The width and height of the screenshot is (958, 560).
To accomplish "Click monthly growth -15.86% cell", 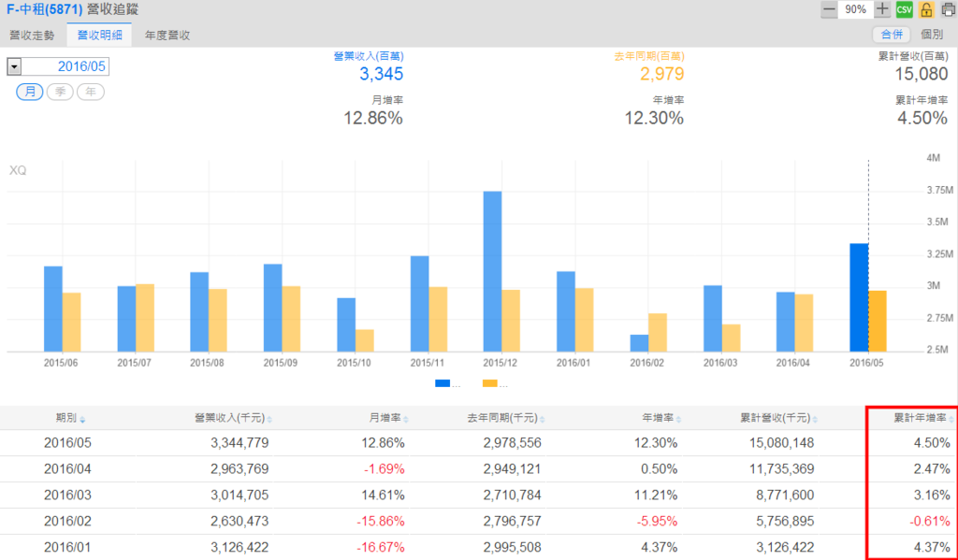I will [x=380, y=521].
